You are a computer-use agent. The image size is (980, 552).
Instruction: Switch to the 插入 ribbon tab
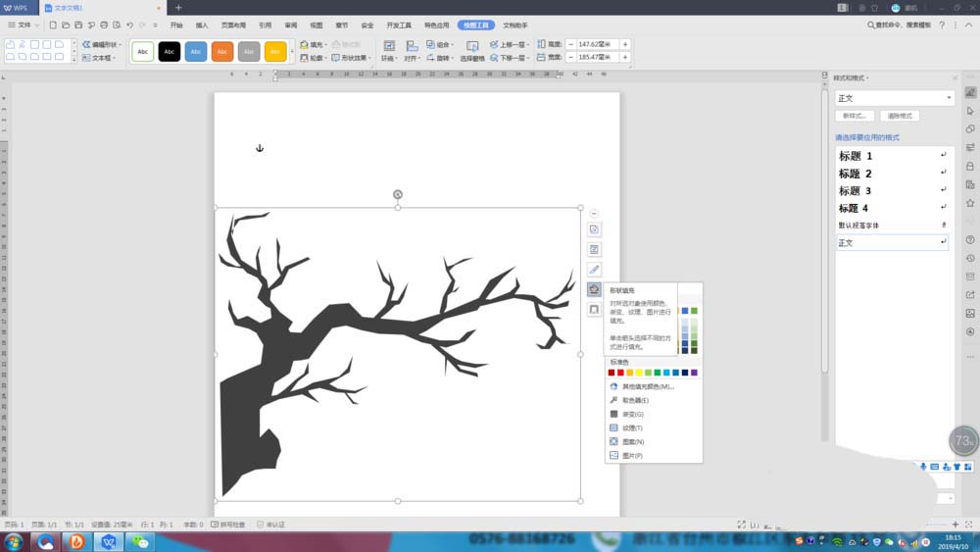(x=202, y=25)
